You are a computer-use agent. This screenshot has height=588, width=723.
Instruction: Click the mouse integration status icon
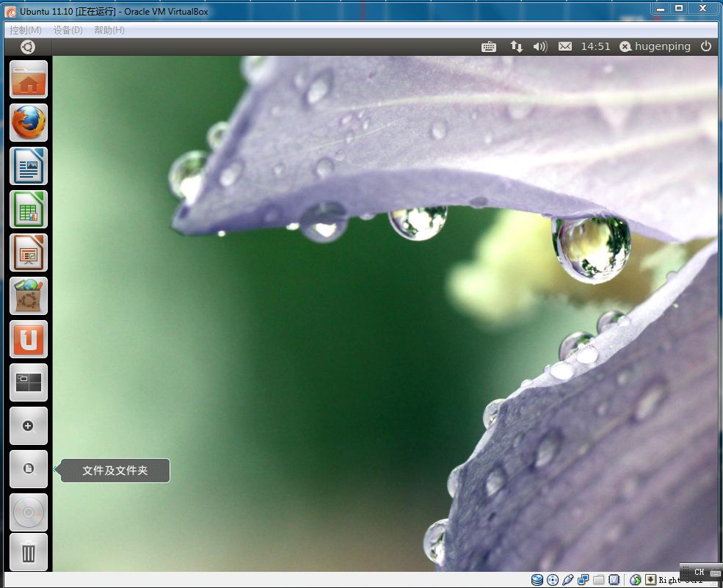(636, 580)
